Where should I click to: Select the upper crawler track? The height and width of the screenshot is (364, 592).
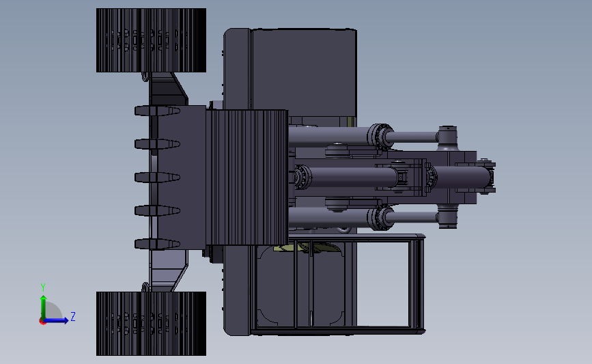coord(151,40)
